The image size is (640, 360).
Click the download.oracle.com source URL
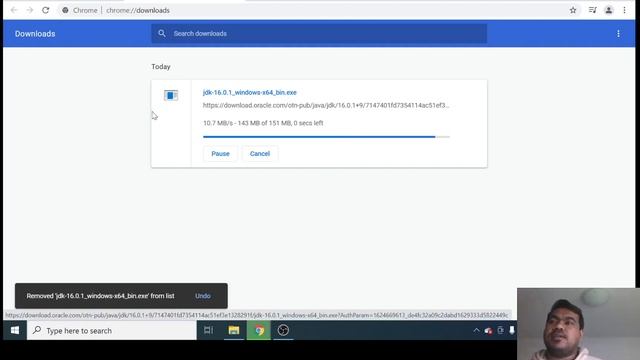[x=326, y=105]
